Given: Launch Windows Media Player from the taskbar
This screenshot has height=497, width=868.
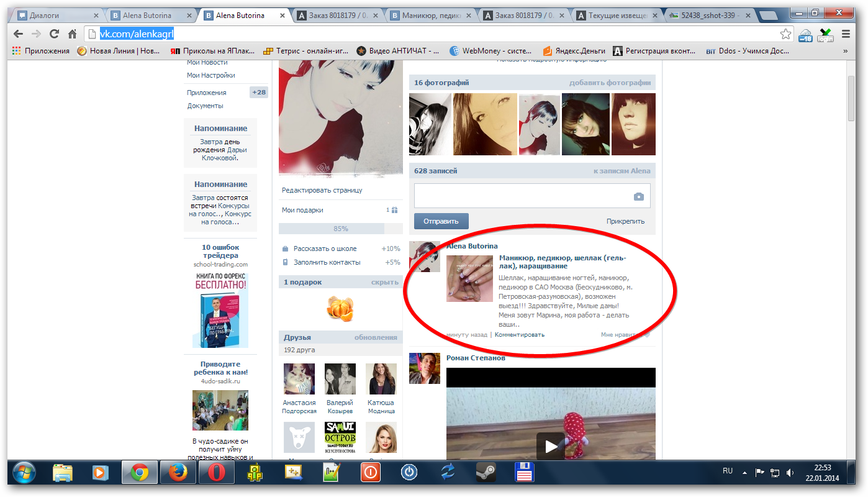Looking at the screenshot, I should pos(101,473).
